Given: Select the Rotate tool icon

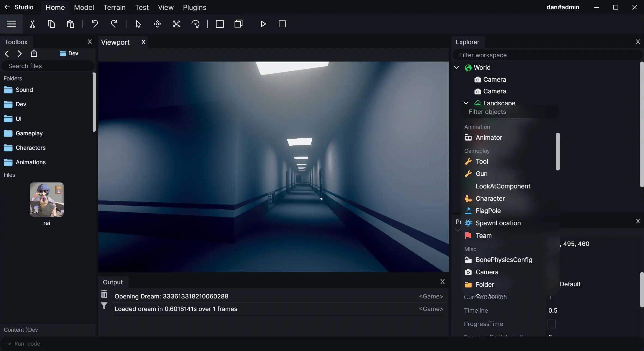Looking at the screenshot, I should [x=195, y=24].
